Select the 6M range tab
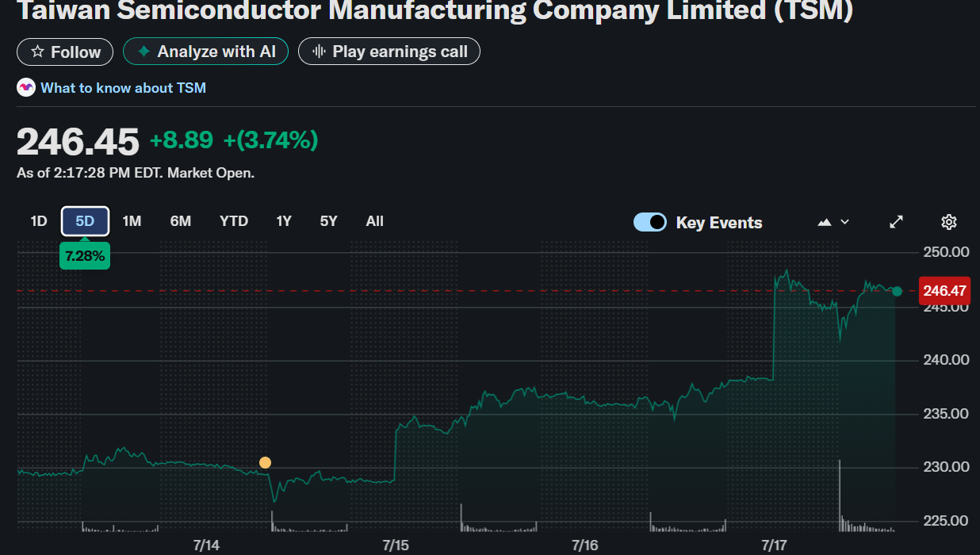This screenshot has height=555, width=980. 181,221
